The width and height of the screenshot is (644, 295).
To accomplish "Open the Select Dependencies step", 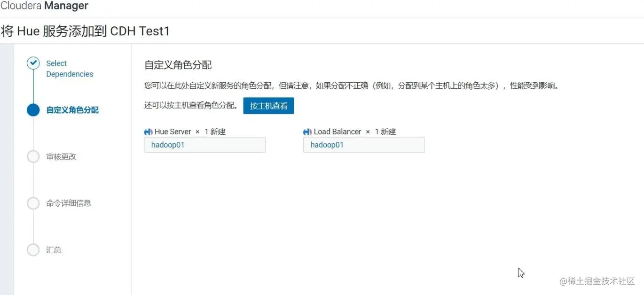I will [70, 69].
